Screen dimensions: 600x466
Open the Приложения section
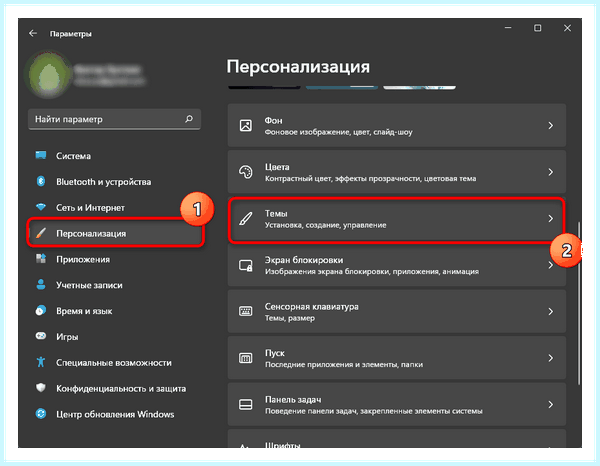[x=114, y=259]
